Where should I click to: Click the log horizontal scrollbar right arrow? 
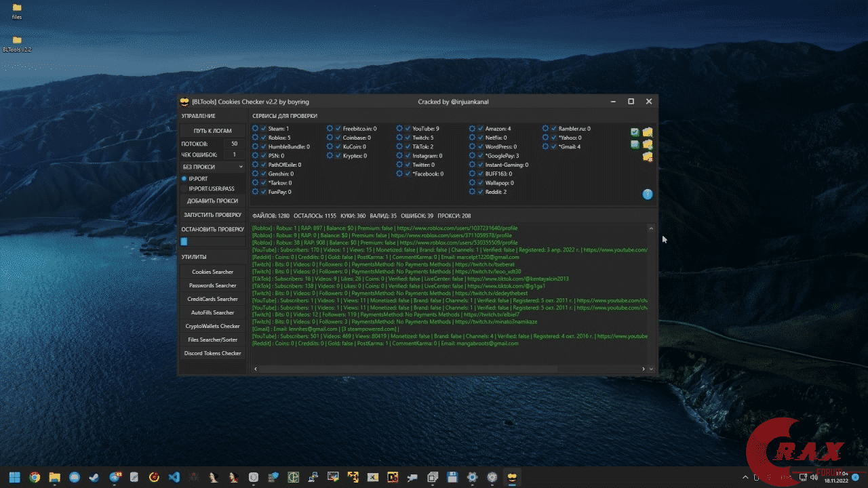click(x=644, y=369)
